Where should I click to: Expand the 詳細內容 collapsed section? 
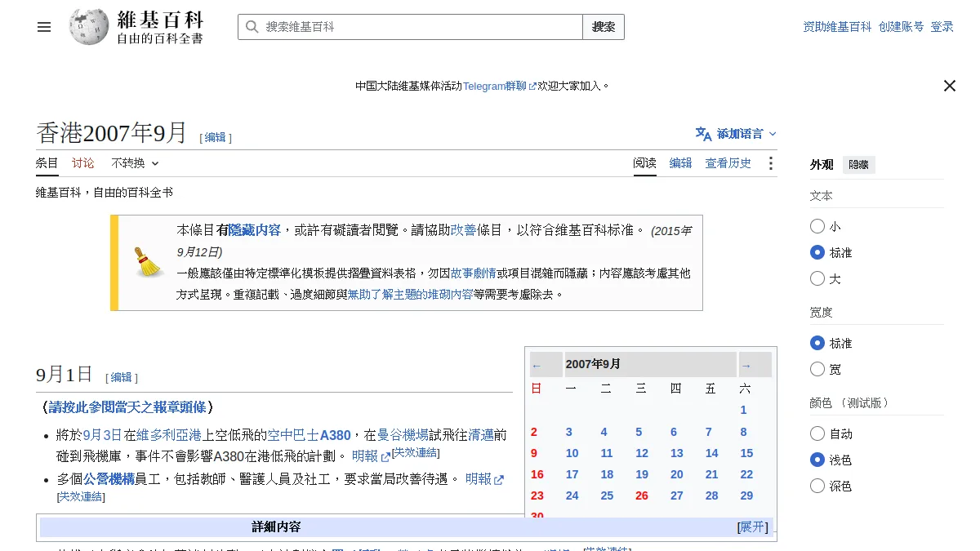pos(753,527)
